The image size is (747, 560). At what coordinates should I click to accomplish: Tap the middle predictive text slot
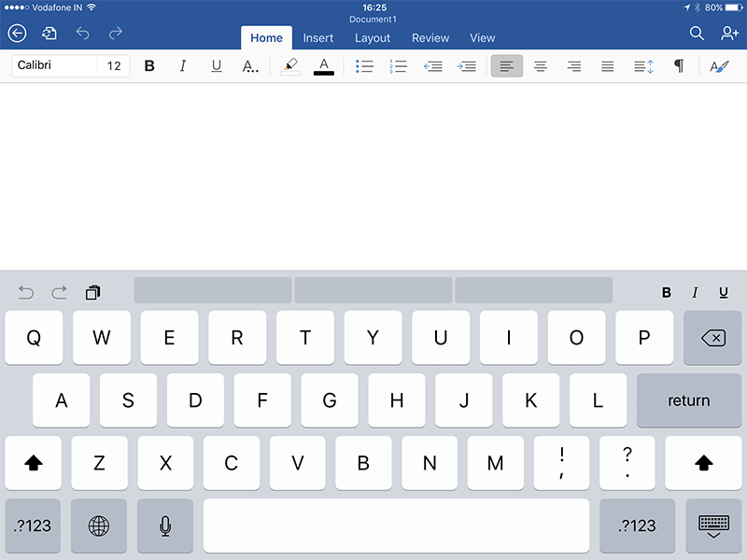pyautogui.click(x=373, y=290)
